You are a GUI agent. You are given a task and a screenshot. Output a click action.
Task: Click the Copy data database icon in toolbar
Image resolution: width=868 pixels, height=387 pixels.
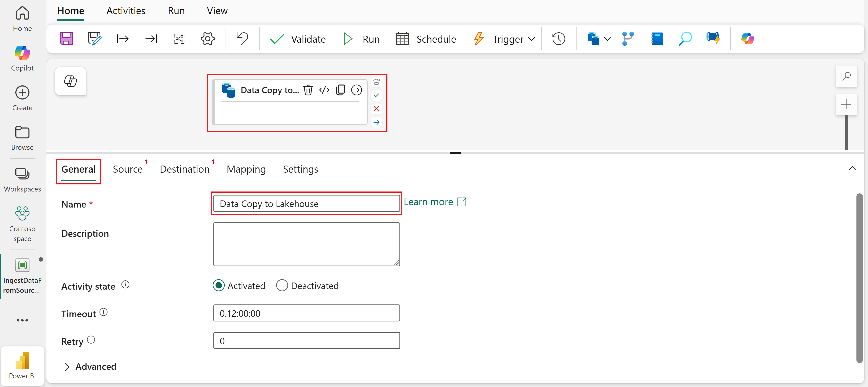coord(593,39)
